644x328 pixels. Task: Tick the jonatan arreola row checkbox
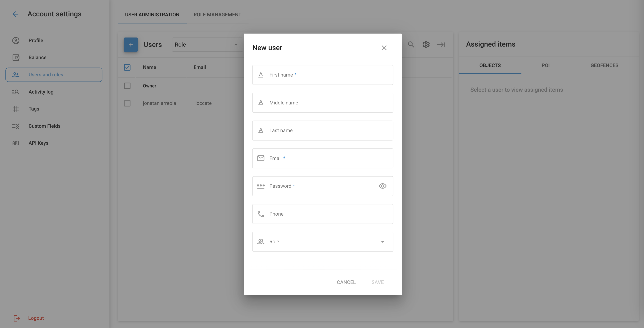(127, 103)
